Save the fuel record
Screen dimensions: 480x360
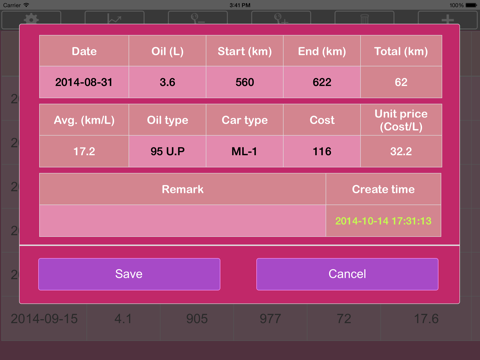click(129, 274)
